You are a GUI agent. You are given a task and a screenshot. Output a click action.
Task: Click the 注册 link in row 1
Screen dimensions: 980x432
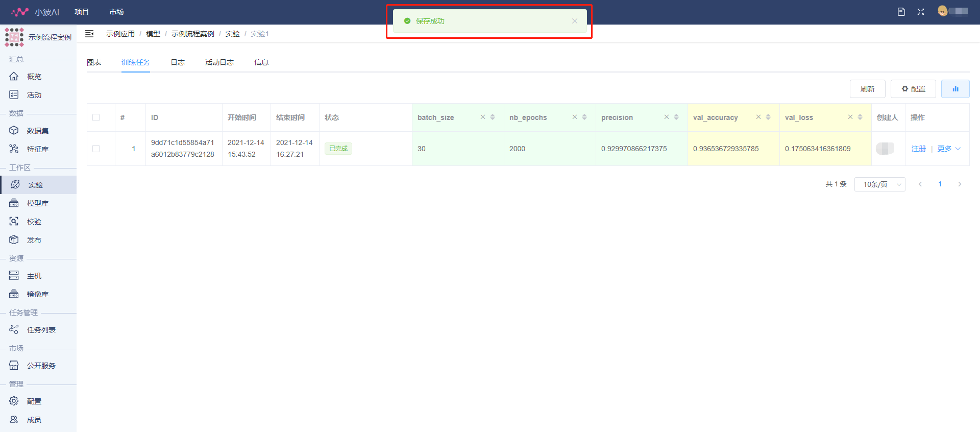pyautogui.click(x=919, y=149)
